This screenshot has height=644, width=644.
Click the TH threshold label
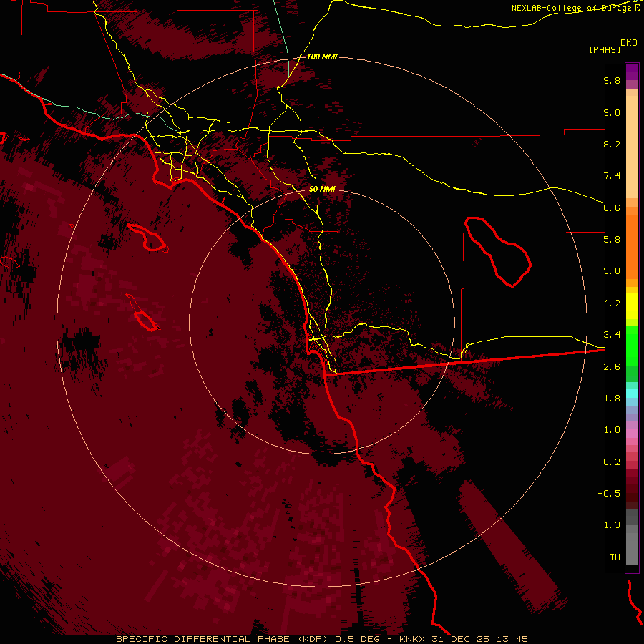click(615, 557)
